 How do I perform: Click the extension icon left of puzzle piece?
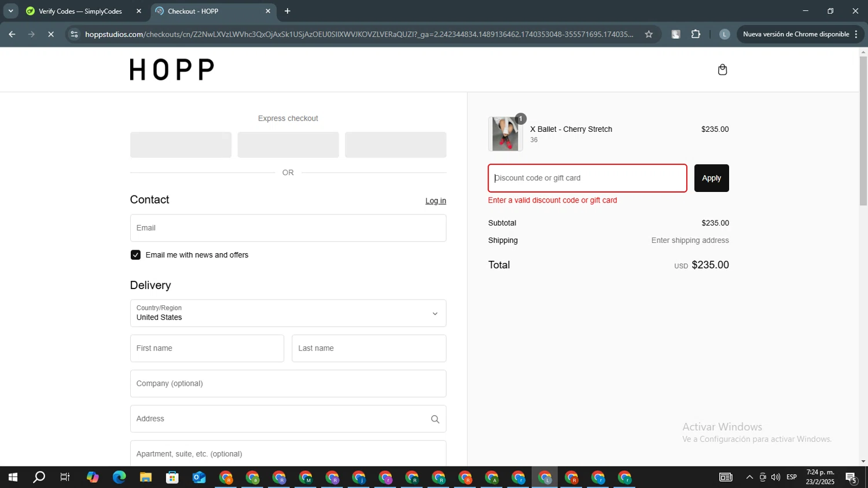pos(675,34)
